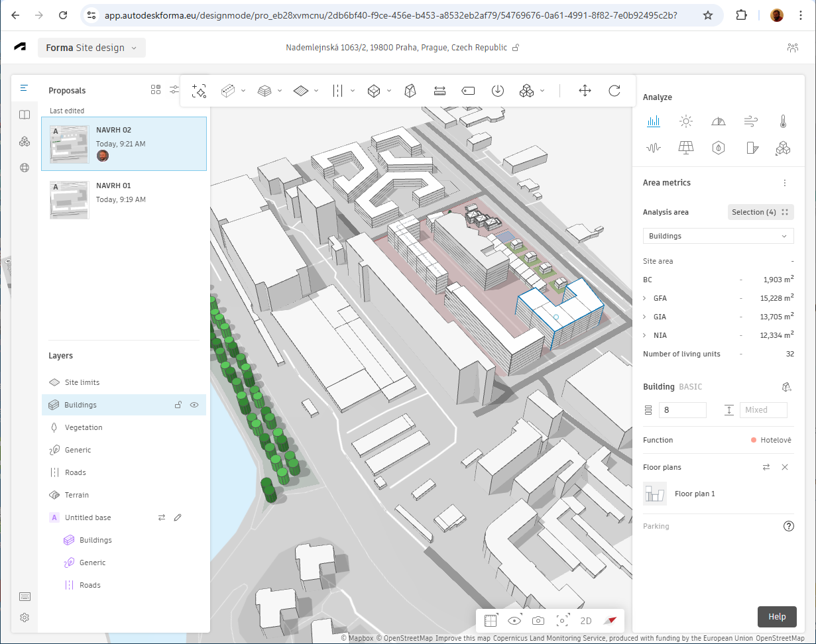
Task: Open the Noise analysis tool
Action: point(654,148)
